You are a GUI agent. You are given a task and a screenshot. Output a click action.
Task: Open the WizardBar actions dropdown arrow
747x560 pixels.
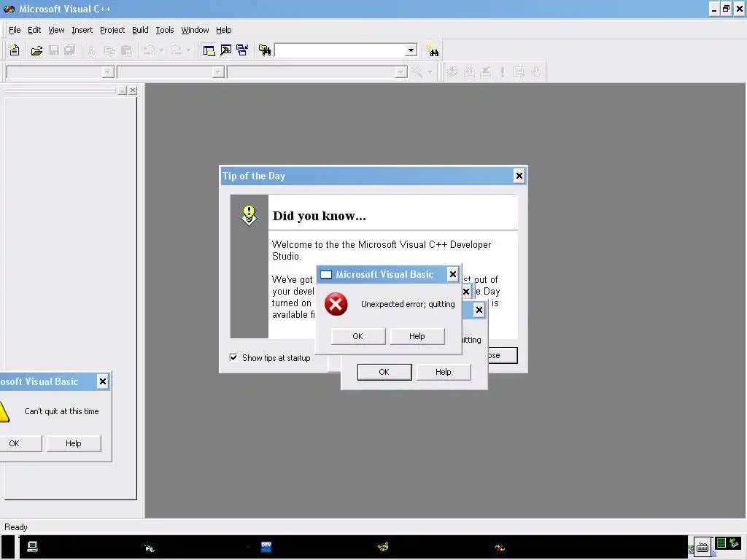click(x=430, y=72)
